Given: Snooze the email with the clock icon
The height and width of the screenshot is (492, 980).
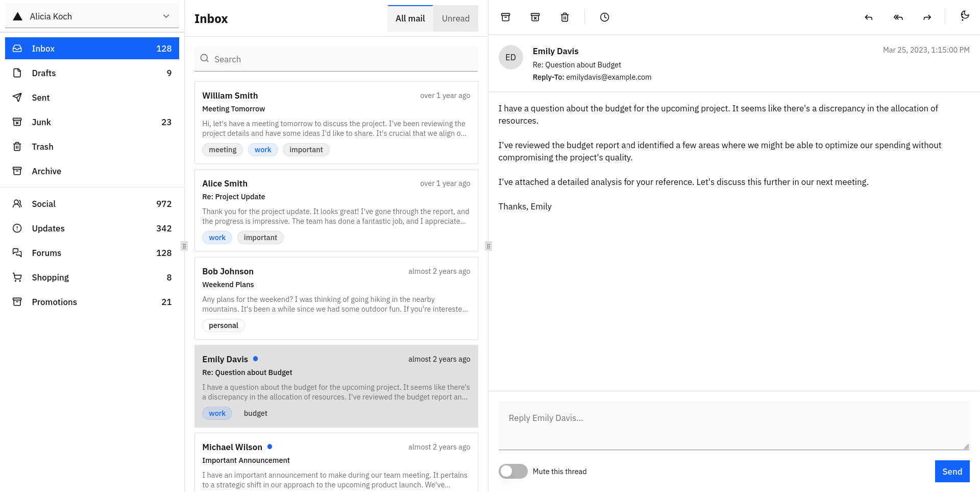Looking at the screenshot, I should coord(604,17).
